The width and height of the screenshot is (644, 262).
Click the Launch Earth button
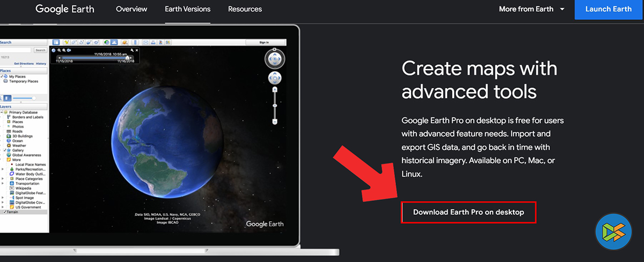tap(609, 9)
